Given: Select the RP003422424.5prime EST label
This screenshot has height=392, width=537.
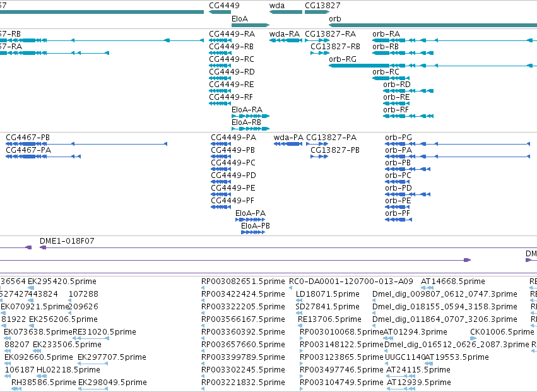Looking at the screenshot, I should 243,294.
